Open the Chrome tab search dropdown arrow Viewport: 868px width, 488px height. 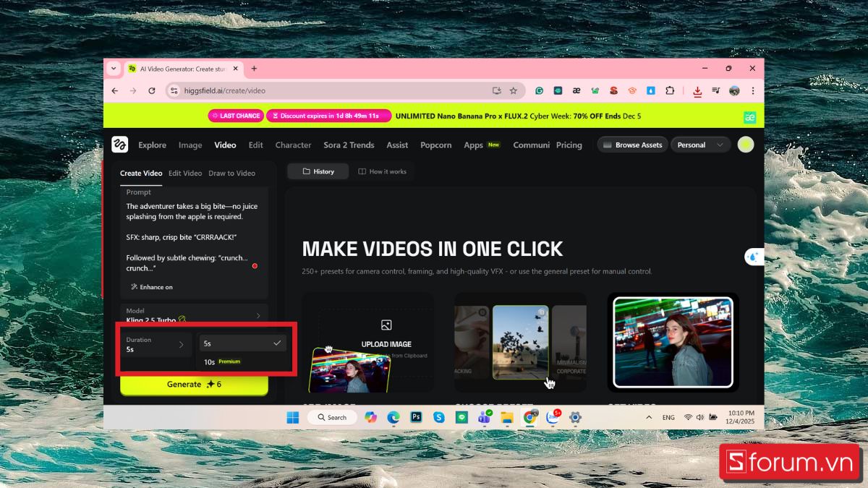(114, 69)
